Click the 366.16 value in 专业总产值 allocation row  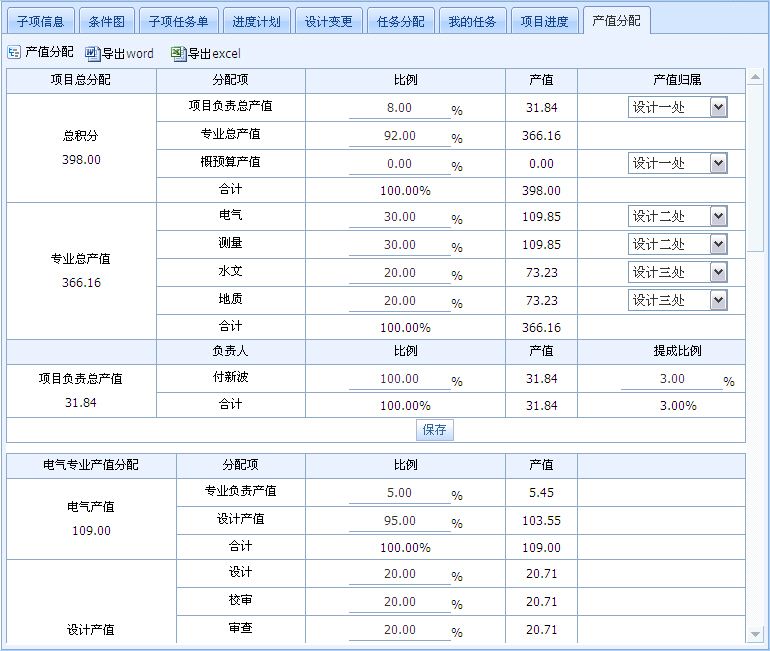(x=541, y=136)
